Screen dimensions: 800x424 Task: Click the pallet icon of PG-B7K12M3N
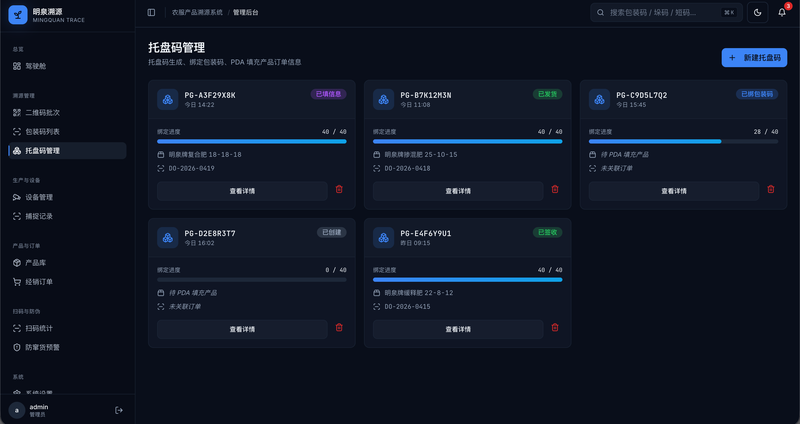tap(383, 99)
